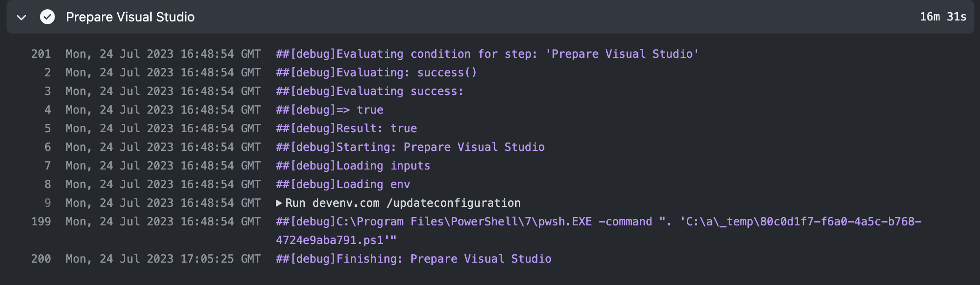Click line number 9 beside the Run command

tap(41, 203)
